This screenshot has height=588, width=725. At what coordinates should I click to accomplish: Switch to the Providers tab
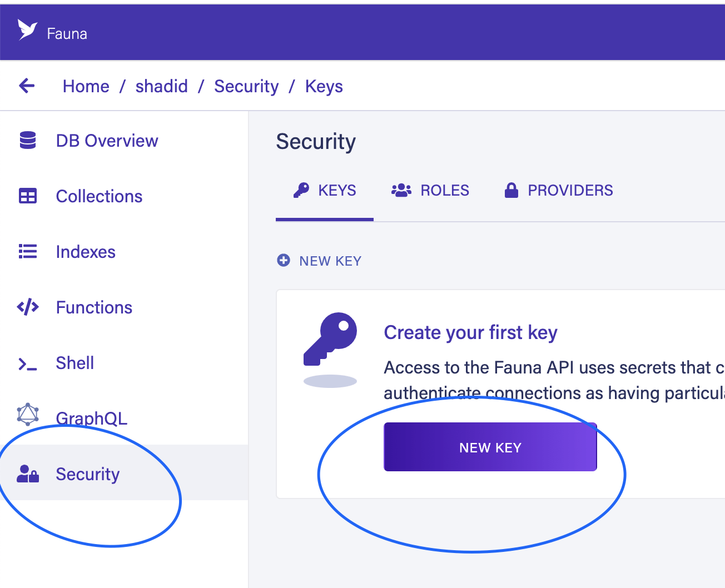[x=559, y=191]
